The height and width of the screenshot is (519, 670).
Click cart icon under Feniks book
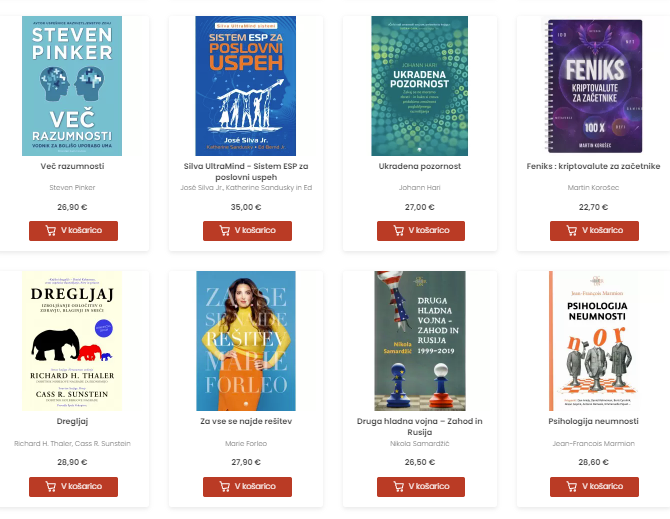[571, 231]
